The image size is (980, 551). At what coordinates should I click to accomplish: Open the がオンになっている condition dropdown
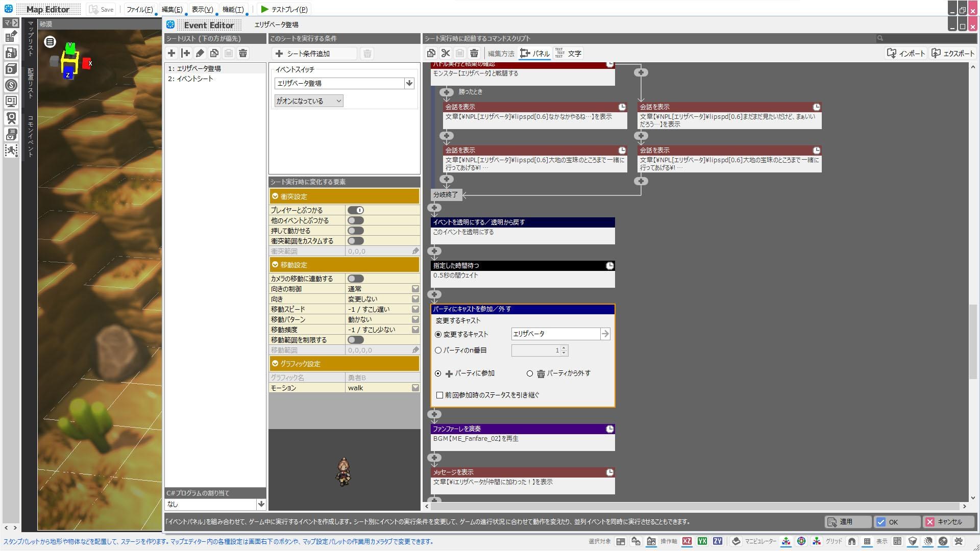tap(309, 101)
